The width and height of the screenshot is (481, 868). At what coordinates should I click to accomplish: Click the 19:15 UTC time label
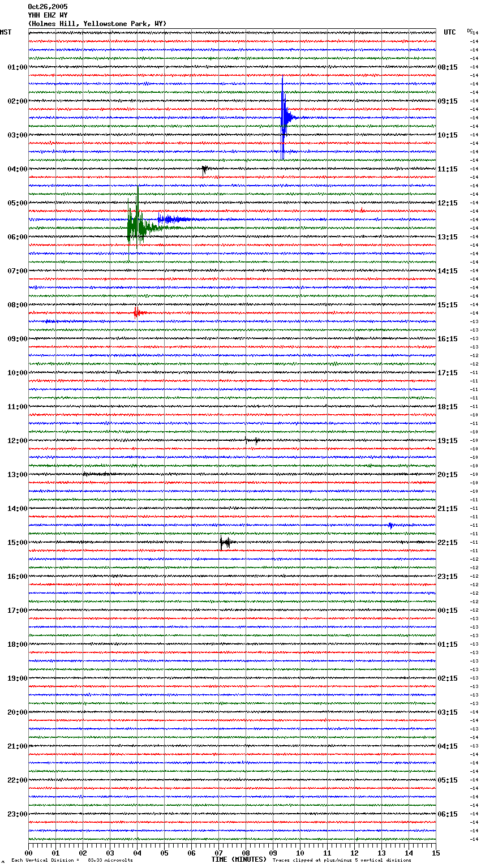(x=448, y=441)
